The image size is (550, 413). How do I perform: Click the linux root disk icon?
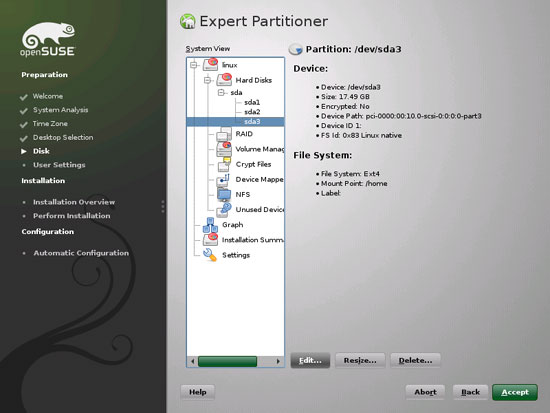pyautogui.click(x=211, y=65)
